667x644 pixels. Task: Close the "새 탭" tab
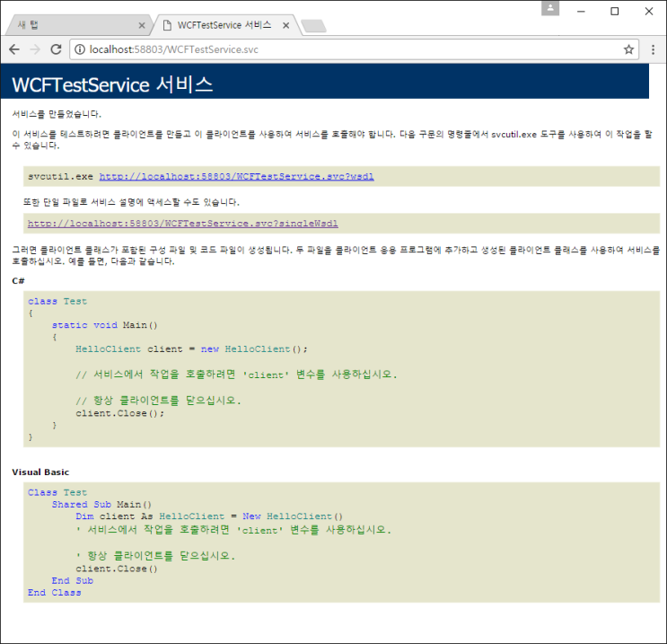[x=142, y=26]
